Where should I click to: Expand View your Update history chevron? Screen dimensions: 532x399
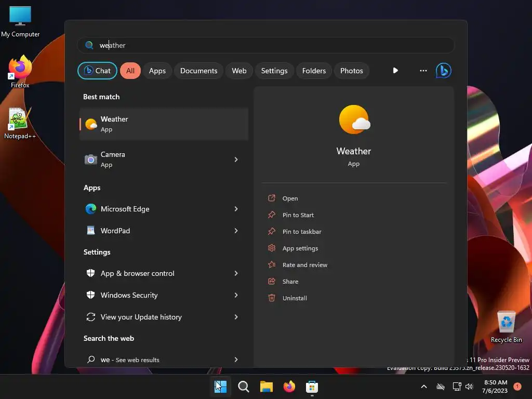236,317
